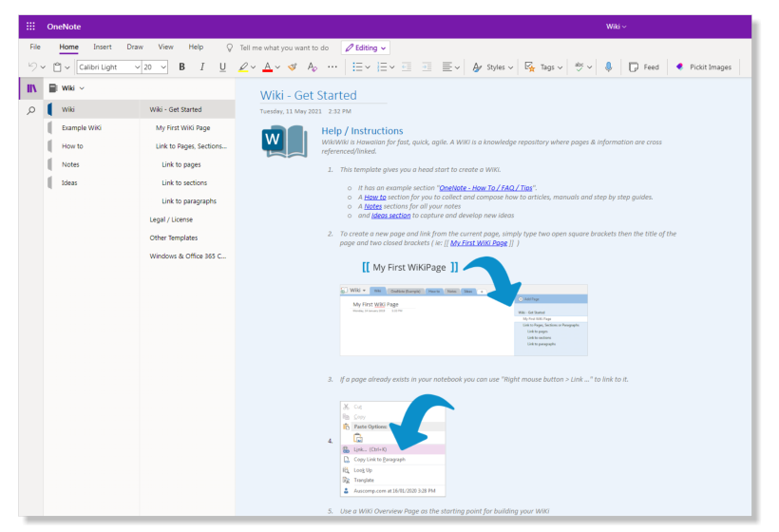Click the spelling check abc icon
This screenshot has height=532, width=779.
click(x=579, y=66)
